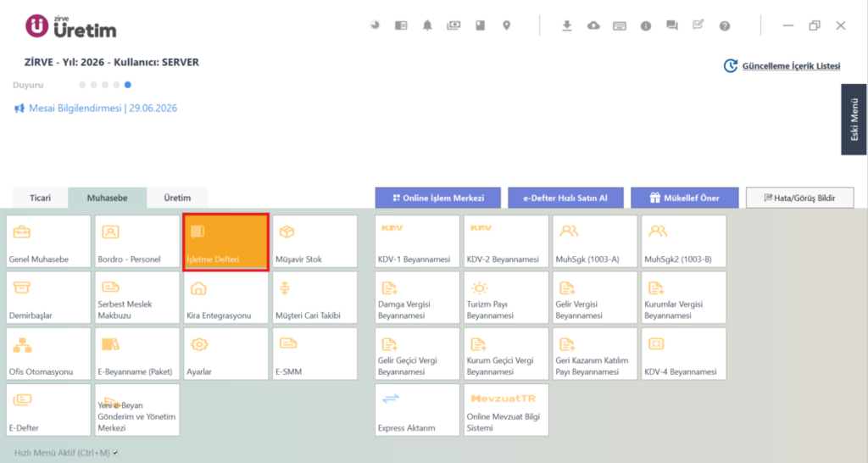Open Turizm Payı Beyannamesi tile
Screen dimensions: 868x463
pos(506,298)
